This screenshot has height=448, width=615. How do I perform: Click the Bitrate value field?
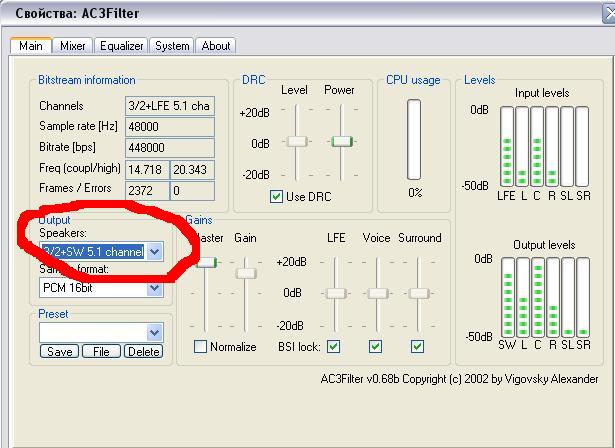coord(169,148)
